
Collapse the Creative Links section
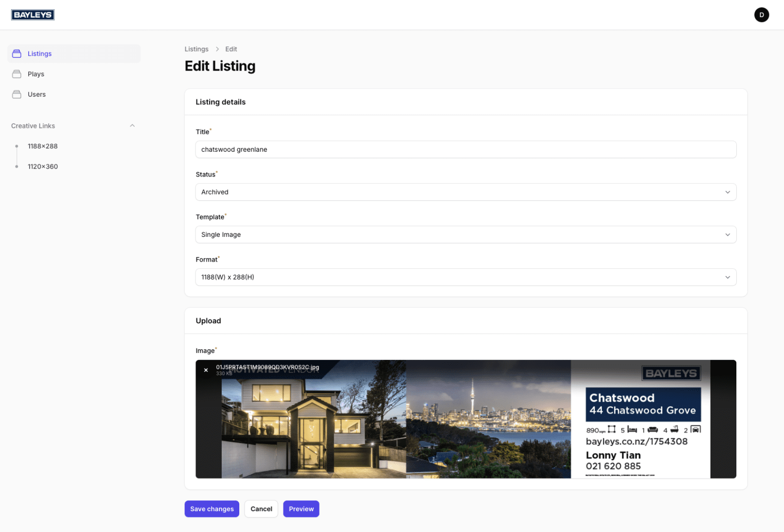[132, 126]
